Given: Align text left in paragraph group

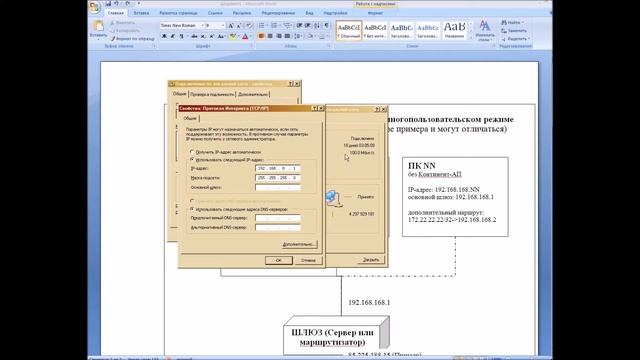Looking at the screenshot, I should (261, 36).
